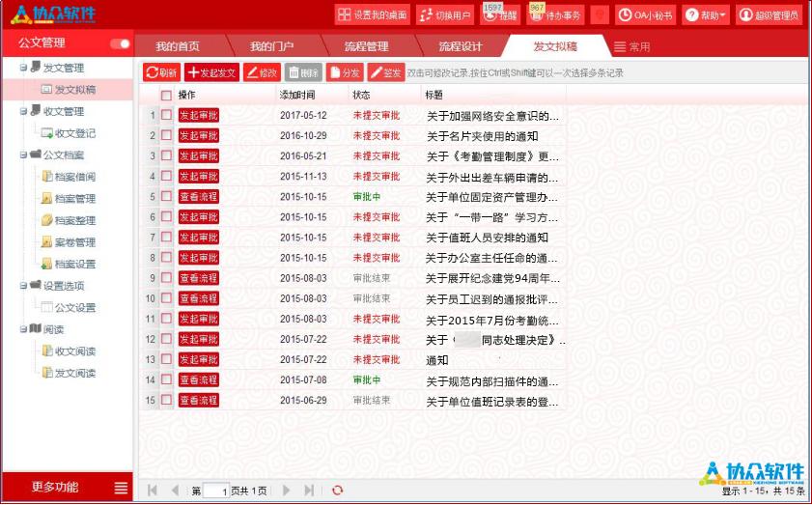
Task: Open 档案整理 in the sidebar
Action: (x=75, y=220)
